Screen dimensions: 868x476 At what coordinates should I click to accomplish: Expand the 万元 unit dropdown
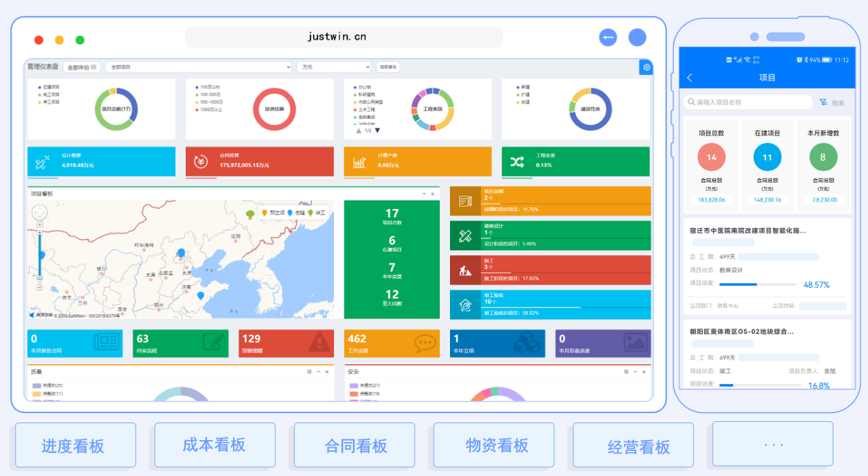pos(334,67)
